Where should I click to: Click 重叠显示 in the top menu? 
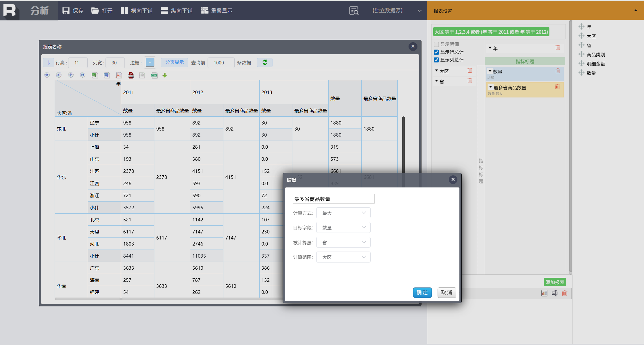pyautogui.click(x=217, y=11)
